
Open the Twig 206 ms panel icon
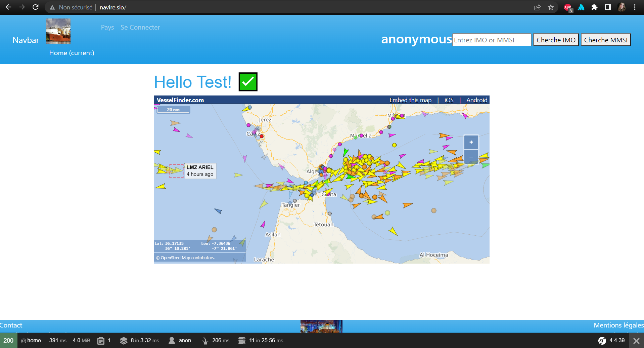[205, 341]
